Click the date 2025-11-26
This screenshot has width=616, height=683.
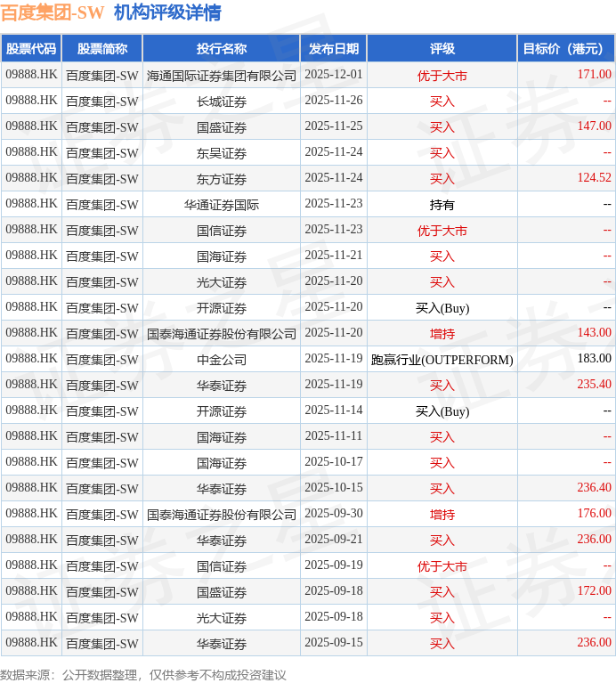click(x=334, y=100)
